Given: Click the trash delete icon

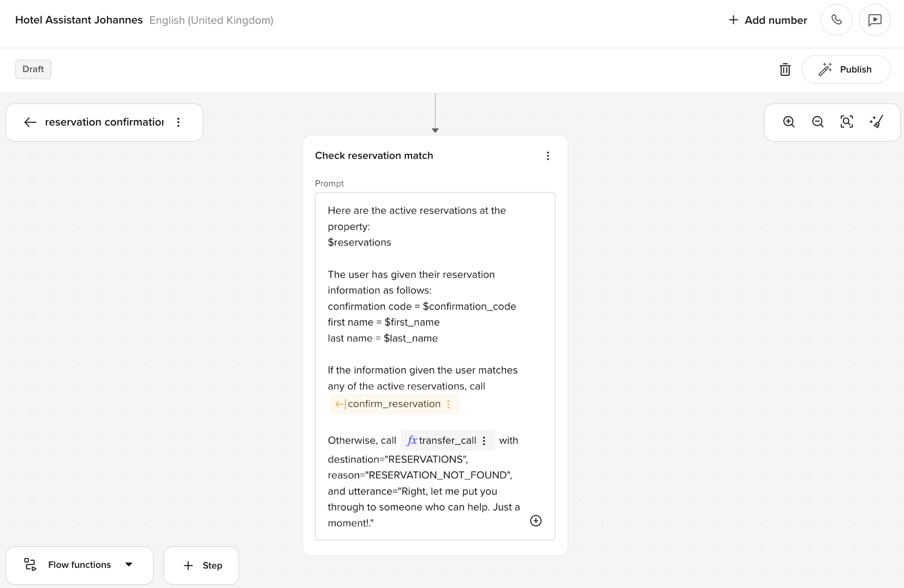Looking at the screenshot, I should 785,69.
